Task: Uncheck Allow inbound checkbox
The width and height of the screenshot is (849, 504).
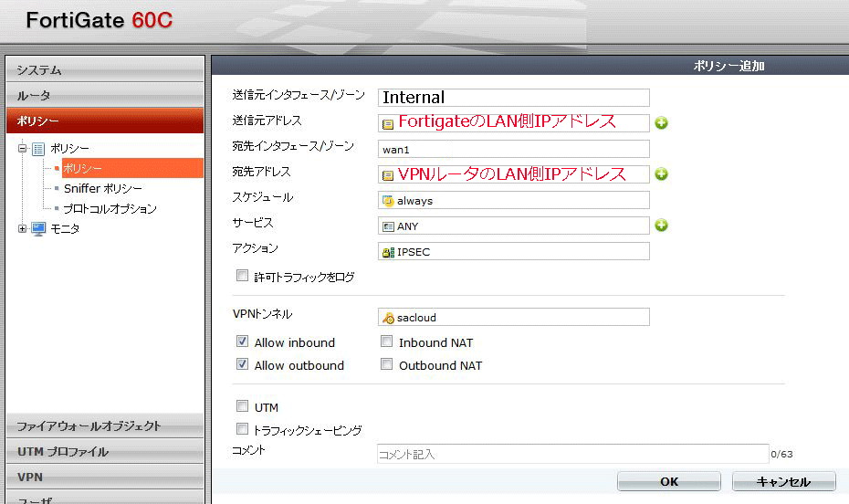Action: tap(242, 341)
